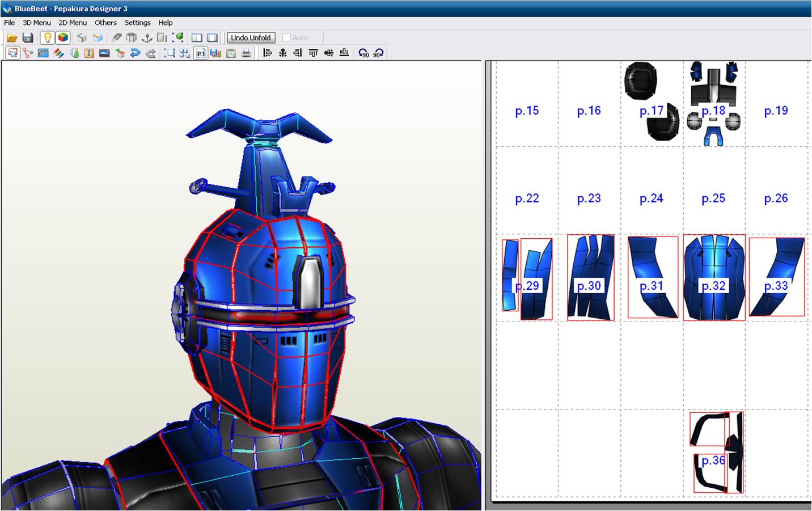Click the p.24 page label
The image size is (812, 511).
[651, 199]
